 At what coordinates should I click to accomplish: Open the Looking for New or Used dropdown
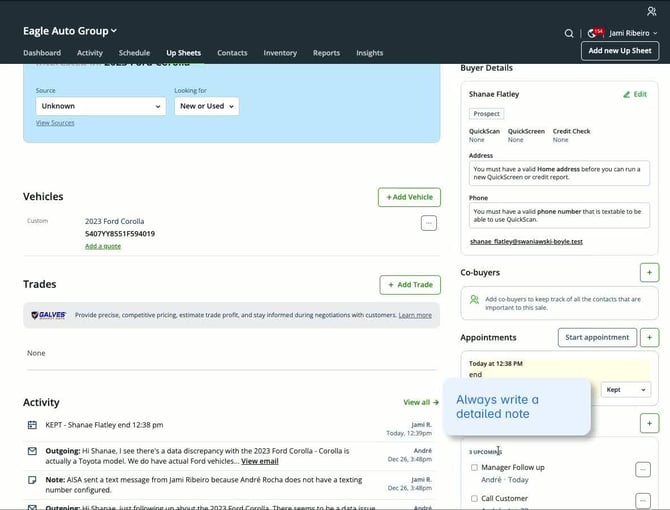pyautogui.click(x=206, y=106)
